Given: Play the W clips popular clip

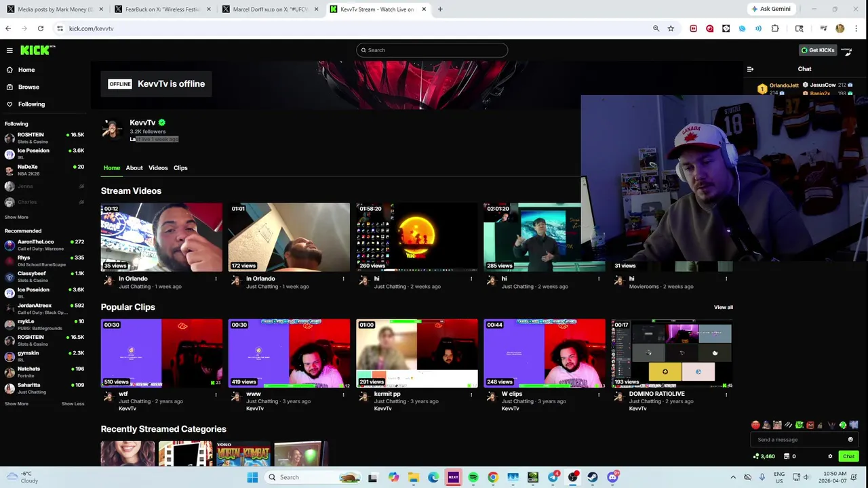Looking at the screenshot, I should 545,353.
